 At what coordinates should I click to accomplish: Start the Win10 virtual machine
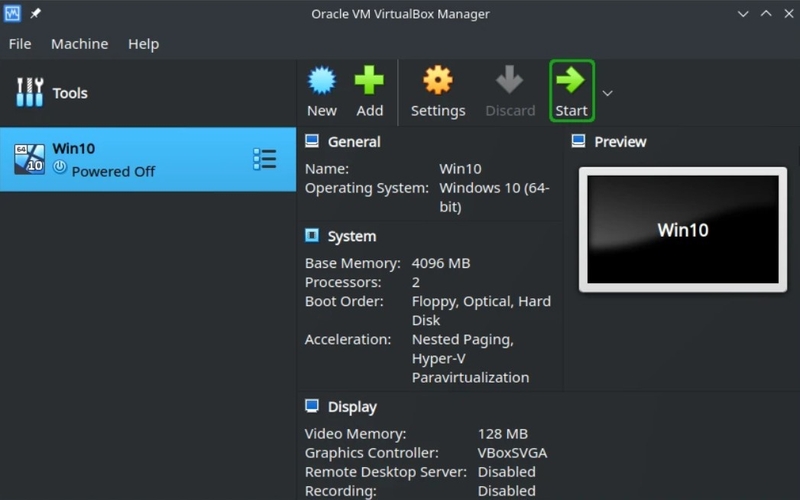571,91
